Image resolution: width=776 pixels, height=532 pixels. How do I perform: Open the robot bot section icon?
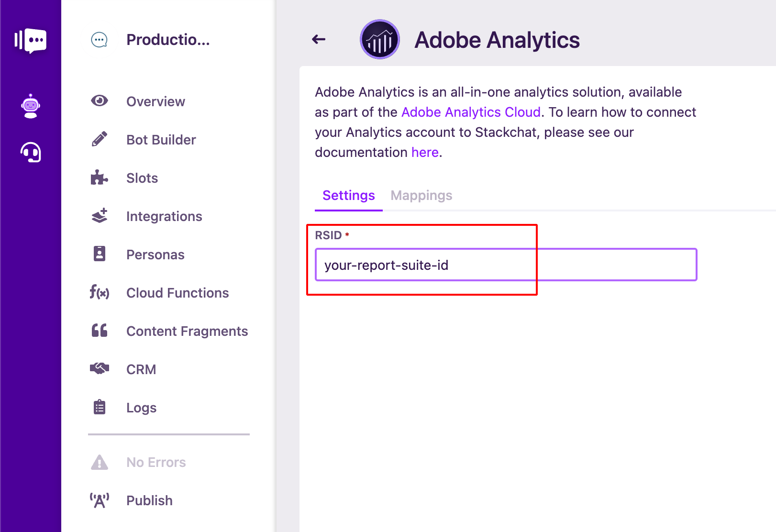tap(31, 106)
